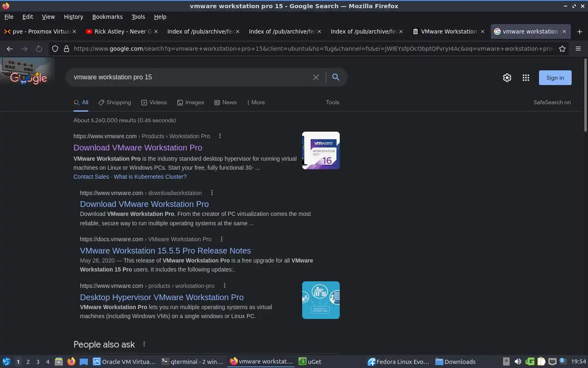Open qterminal window from taskbar
This screenshot has width=588, height=368.
(192, 361)
